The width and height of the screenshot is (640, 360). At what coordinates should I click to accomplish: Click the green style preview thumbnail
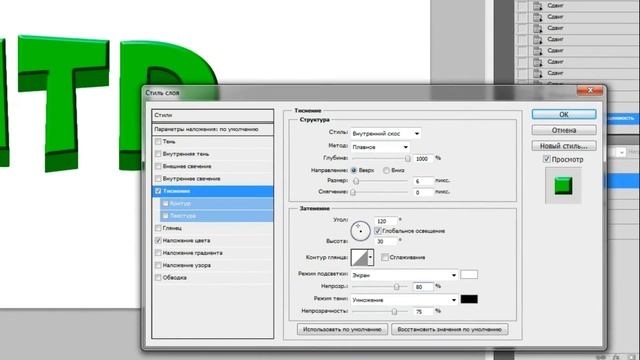[563, 186]
